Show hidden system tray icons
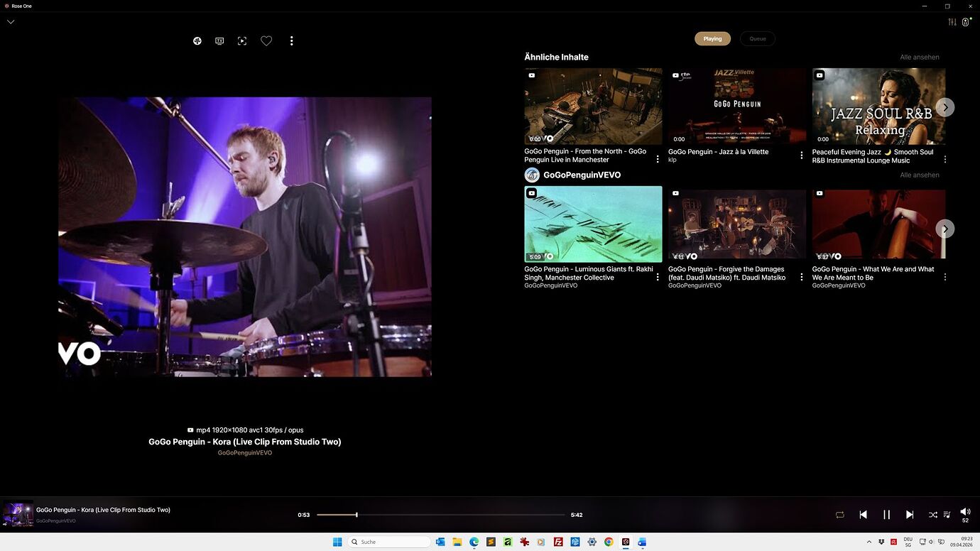 pos(869,542)
